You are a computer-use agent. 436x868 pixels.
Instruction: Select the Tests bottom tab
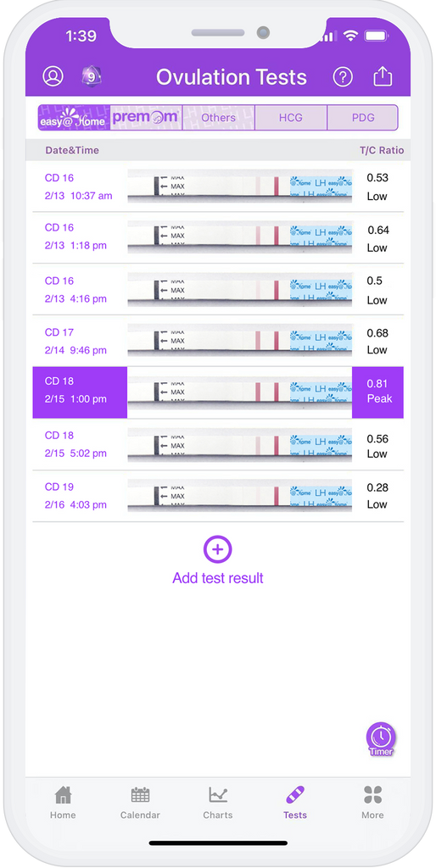[294, 803]
